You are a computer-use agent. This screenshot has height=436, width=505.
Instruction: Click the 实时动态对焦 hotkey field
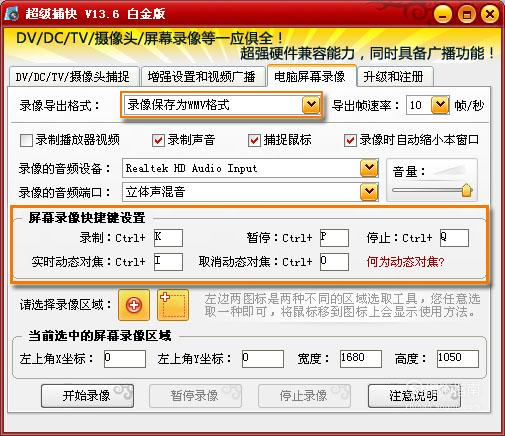tap(168, 262)
